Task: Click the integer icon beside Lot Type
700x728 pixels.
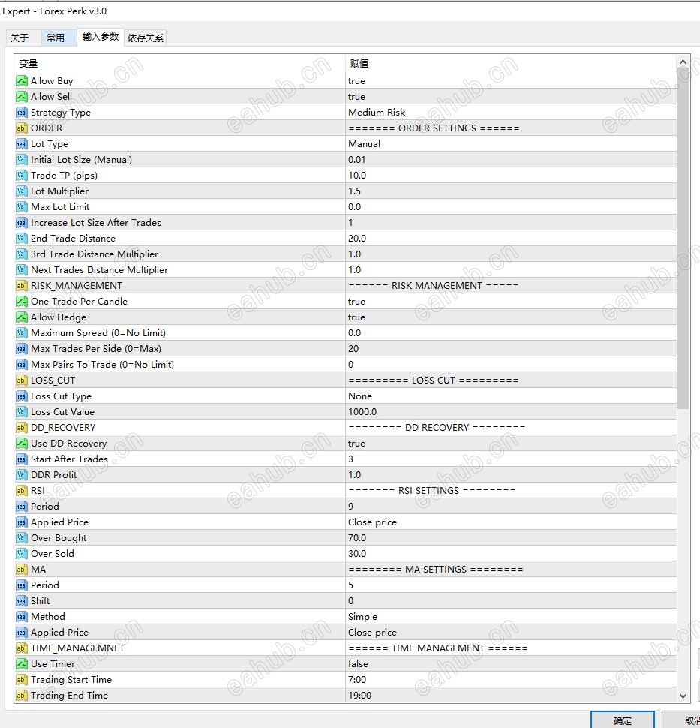Action: click(x=21, y=144)
